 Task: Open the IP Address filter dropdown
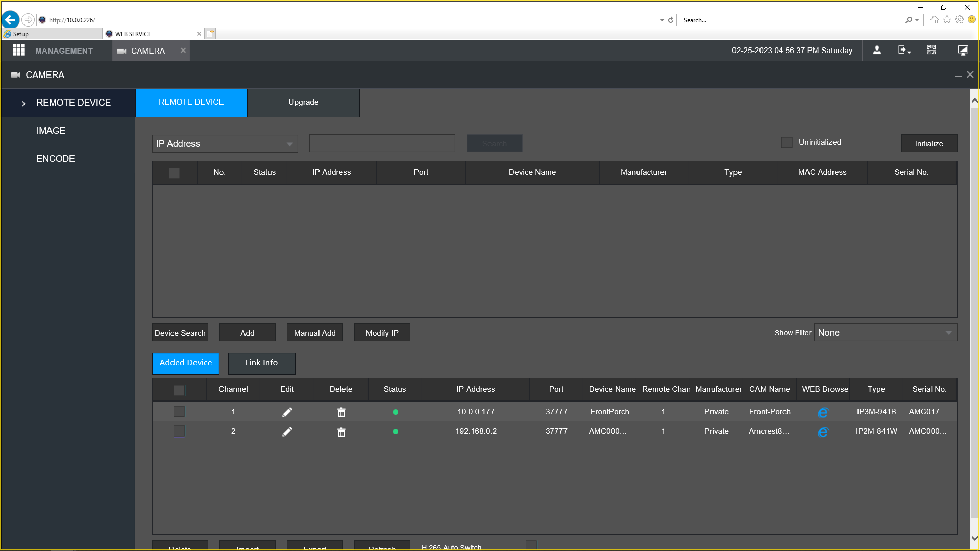[x=225, y=144]
